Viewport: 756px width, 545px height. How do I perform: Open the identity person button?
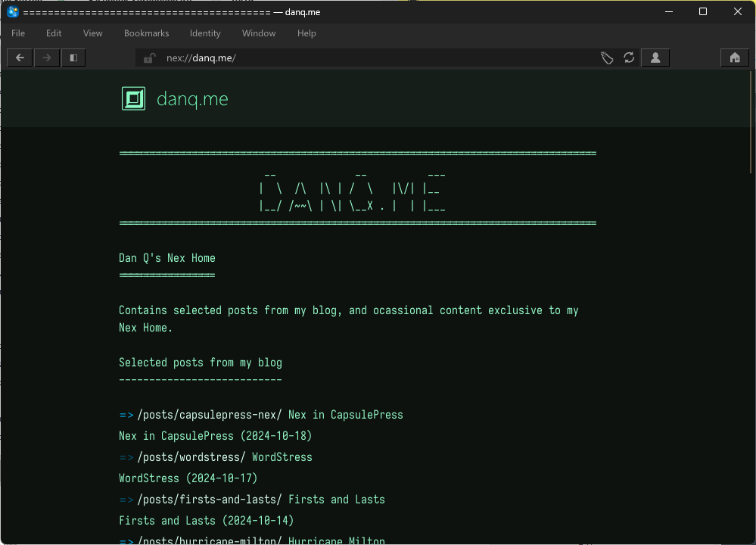pyautogui.click(x=655, y=58)
